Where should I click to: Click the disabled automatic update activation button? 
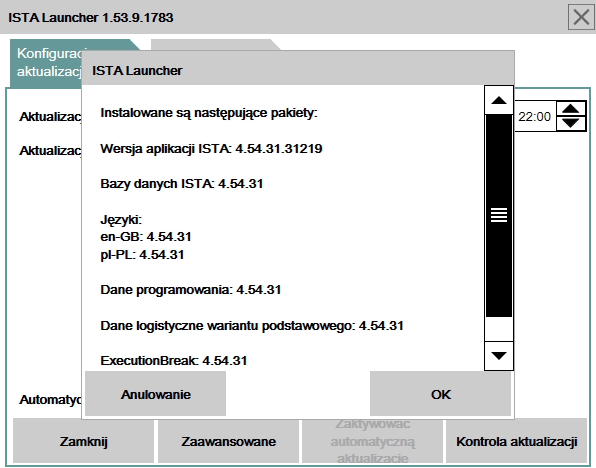(372, 441)
